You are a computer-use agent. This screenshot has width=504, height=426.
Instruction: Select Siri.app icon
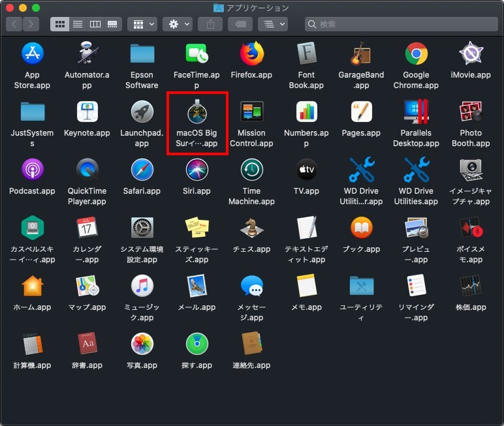(197, 170)
